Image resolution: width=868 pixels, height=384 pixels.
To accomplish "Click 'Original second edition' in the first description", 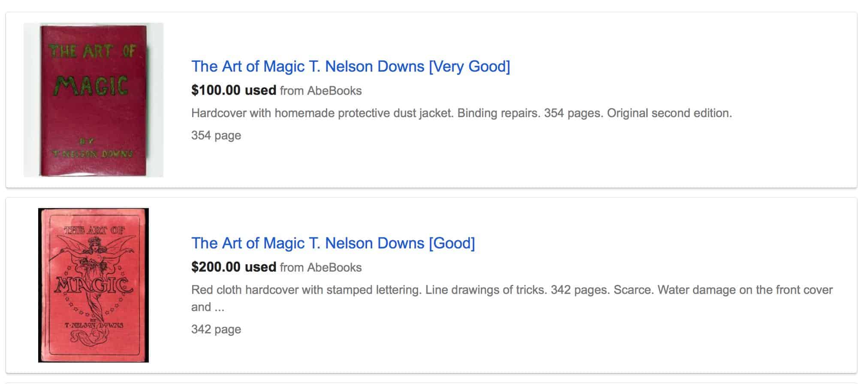I will pyautogui.click(x=669, y=113).
